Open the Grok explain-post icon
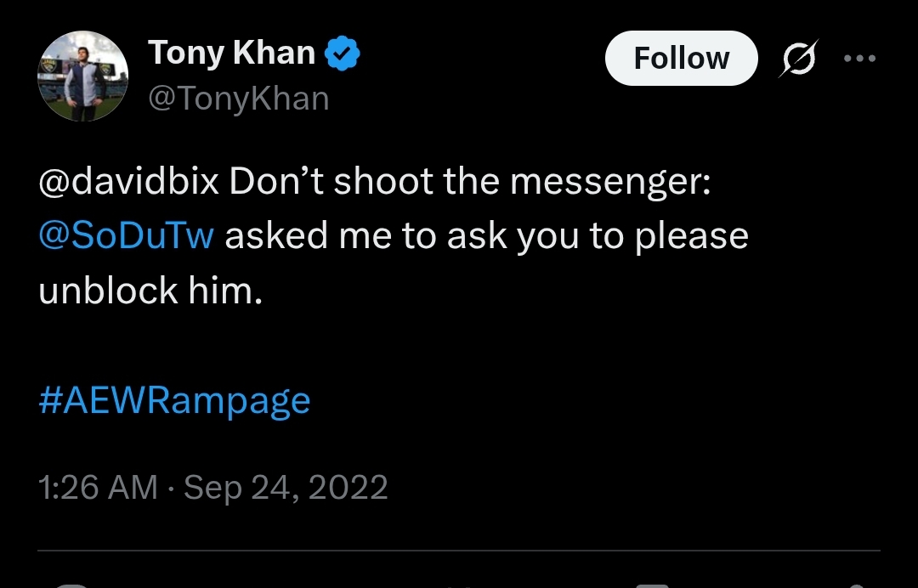 [x=796, y=59]
